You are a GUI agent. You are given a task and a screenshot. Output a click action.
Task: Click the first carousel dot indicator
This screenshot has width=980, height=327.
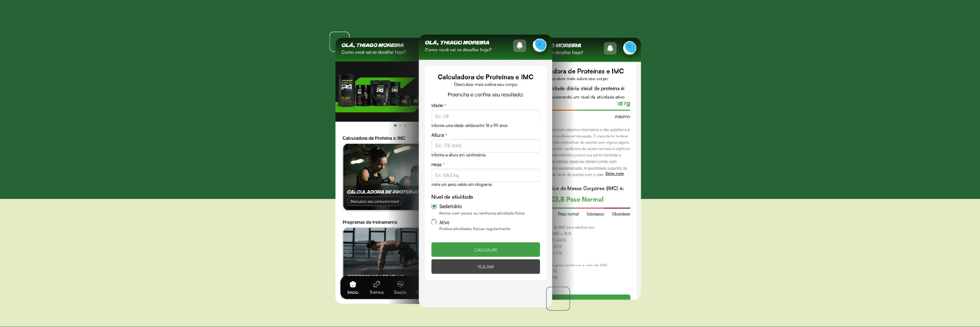click(395, 125)
